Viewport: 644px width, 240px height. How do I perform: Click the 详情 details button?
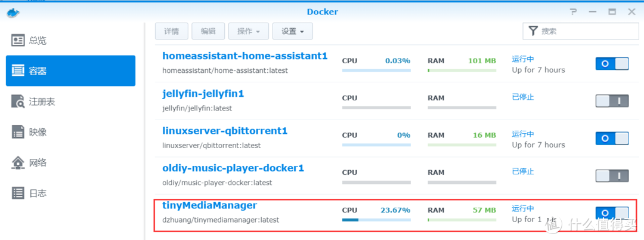[x=171, y=31]
